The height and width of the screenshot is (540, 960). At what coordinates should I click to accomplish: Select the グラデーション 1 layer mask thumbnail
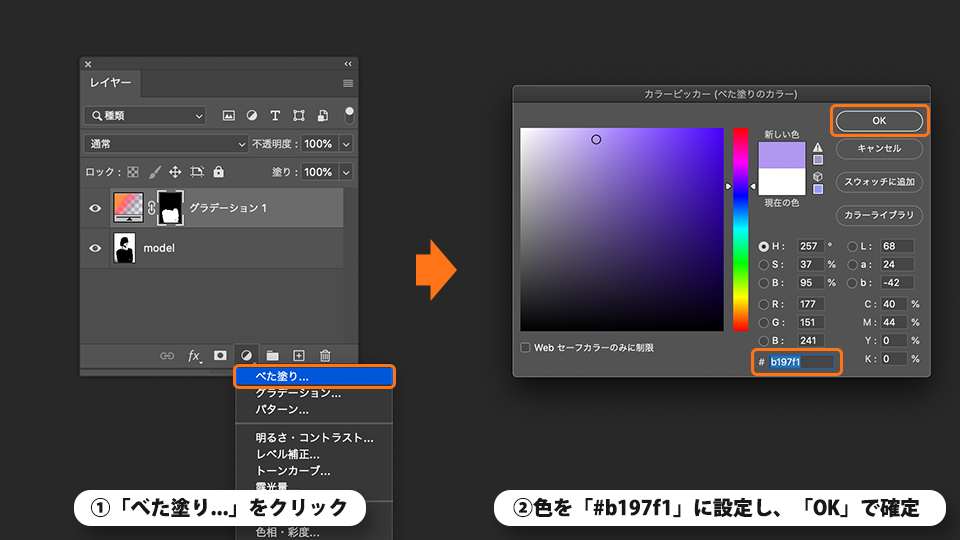(170, 208)
